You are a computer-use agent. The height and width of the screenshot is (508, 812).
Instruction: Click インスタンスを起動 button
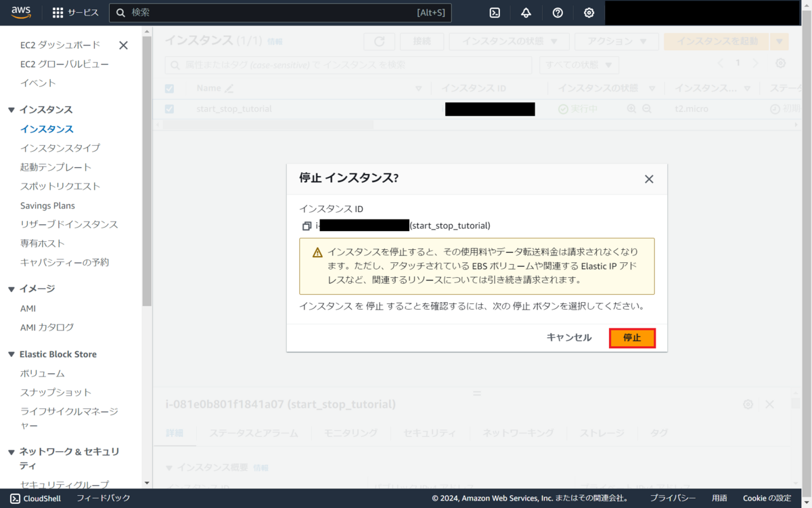(x=717, y=41)
